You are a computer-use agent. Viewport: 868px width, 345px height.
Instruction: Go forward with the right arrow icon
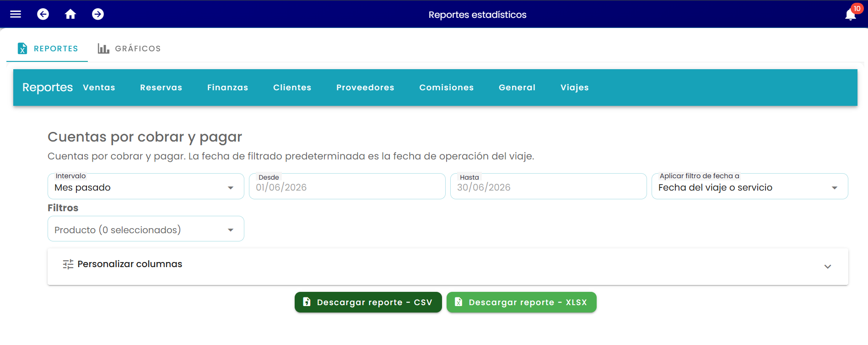[x=98, y=14]
